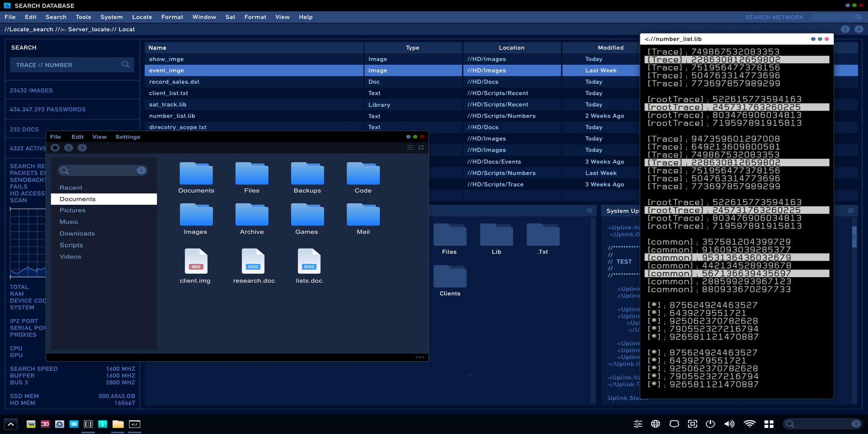Go forward with the top-right right arrow

859,29
